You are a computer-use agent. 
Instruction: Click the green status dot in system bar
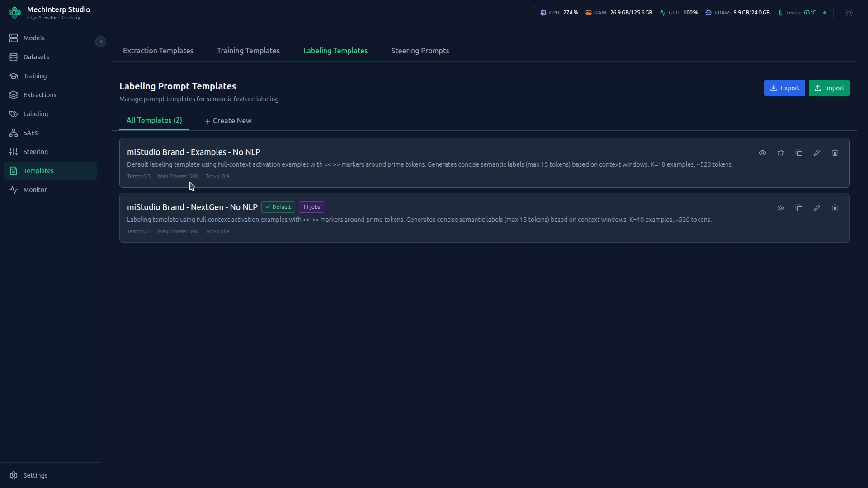(825, 13)
